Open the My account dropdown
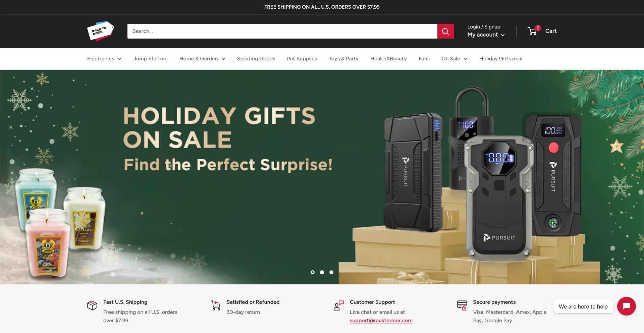Viewport: 644px width, 333px height. (486, 35)
